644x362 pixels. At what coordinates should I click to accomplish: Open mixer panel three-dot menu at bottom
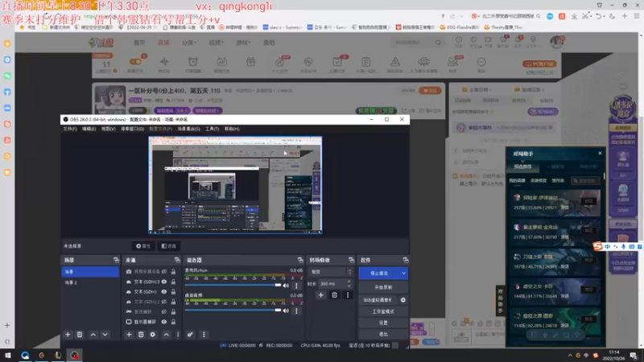point(204,335)
